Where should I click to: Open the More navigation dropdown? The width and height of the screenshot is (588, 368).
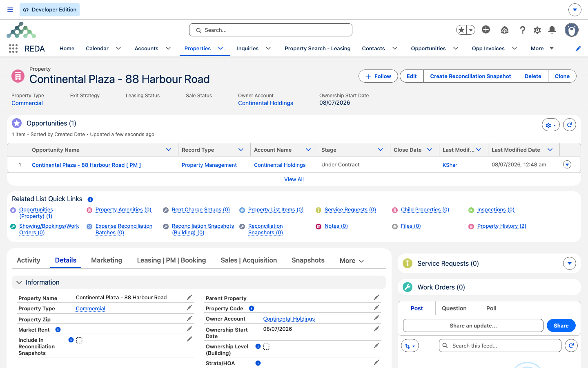[x=542, y=48]
